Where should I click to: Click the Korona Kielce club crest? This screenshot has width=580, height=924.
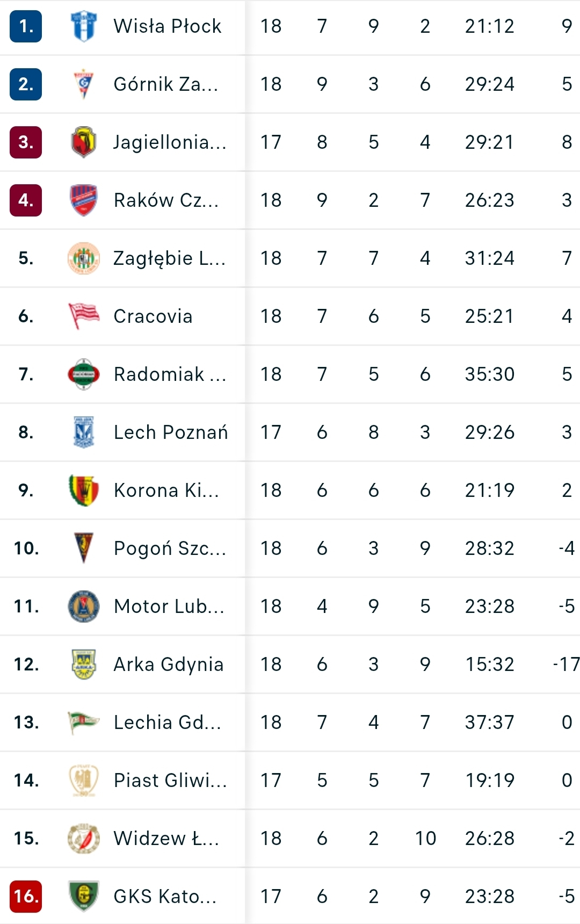tap(83, 490)
